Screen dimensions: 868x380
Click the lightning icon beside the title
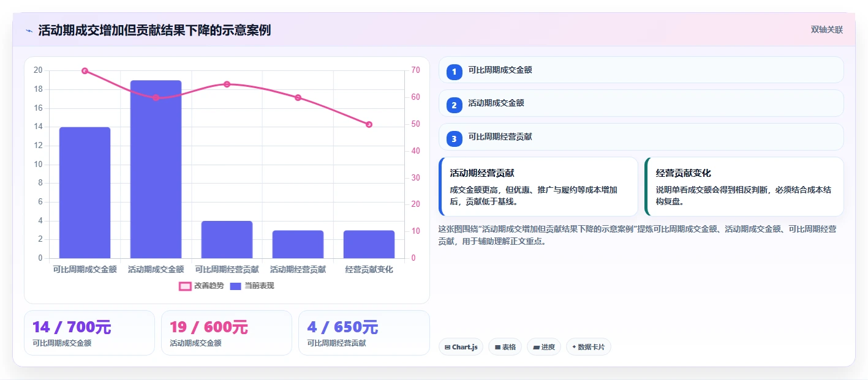coord(29,31)
